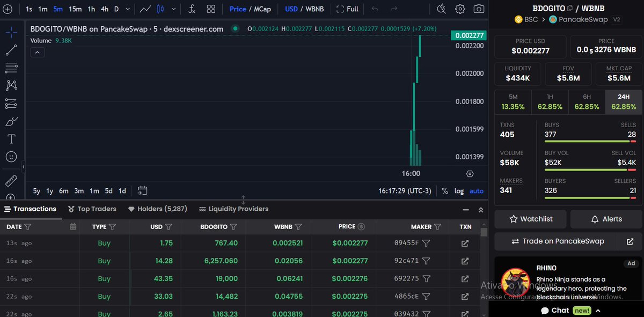This screenshot has height=317, width=644.
Task: Toggle percent scale on chart
Action: [x=445, y=191]
